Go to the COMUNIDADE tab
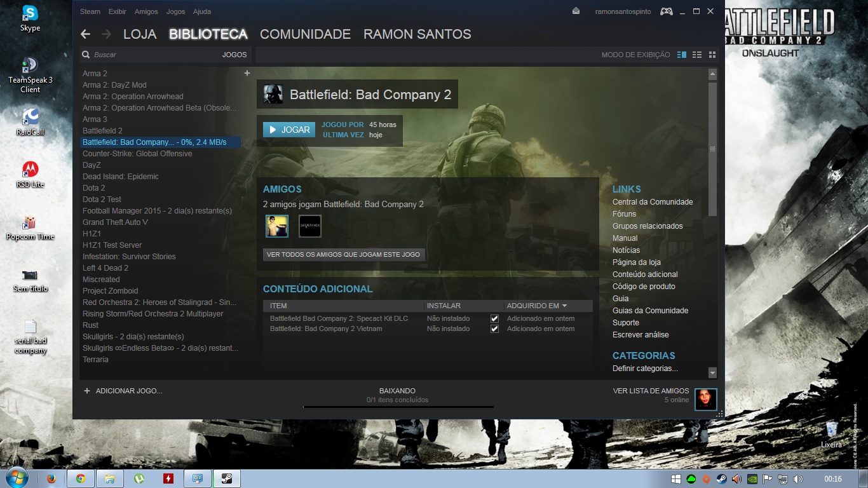Screen dimensions: 868x488 [x=305, y=34]
